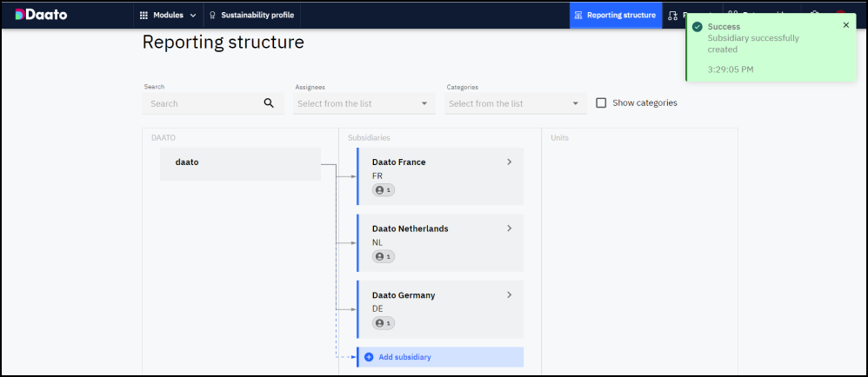
Task: Click the Reporting structure page heading
Action: pos(224,42)
